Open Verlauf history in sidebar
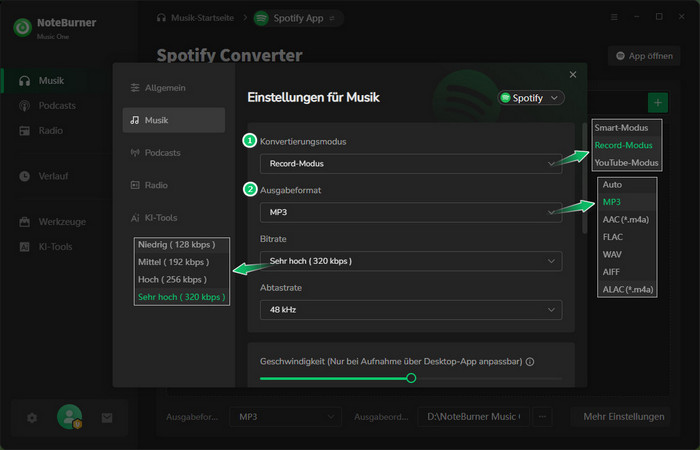 (44, 176)
